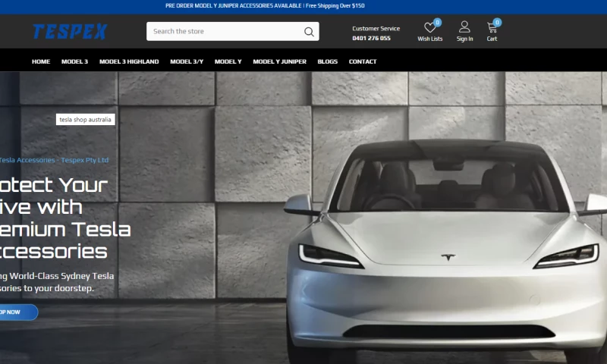
Task: Click the hero headline about Premium Tesla Accessories
Action: tap(65, 218)
